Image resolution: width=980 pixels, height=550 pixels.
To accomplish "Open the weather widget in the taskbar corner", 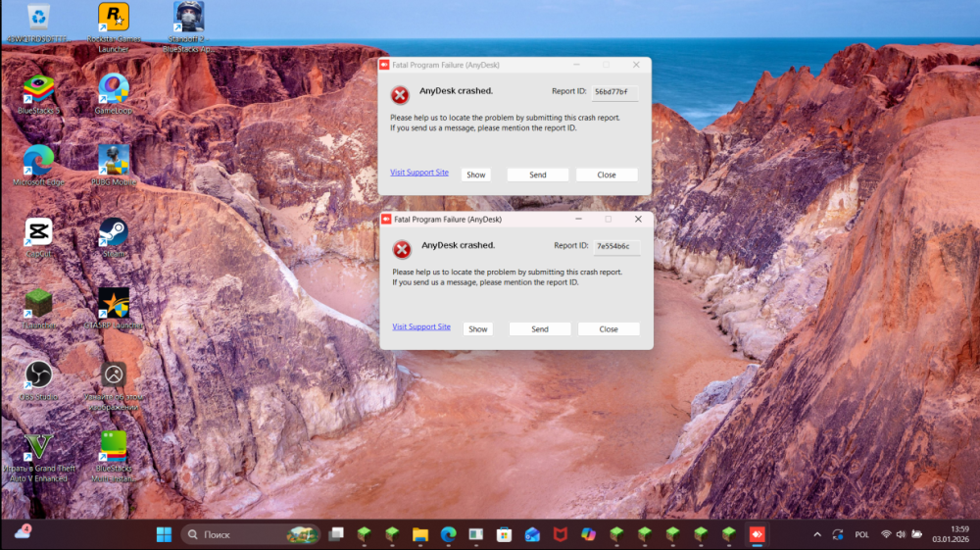I will pos(24,532).
